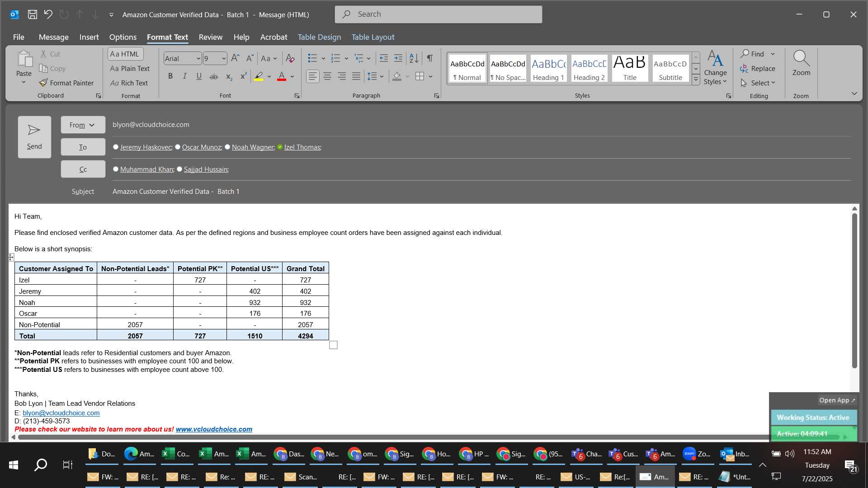The height and width of the screenshot is (488, 868).
Task: Expand the Select dropdown in Editing
Action: 758,83
